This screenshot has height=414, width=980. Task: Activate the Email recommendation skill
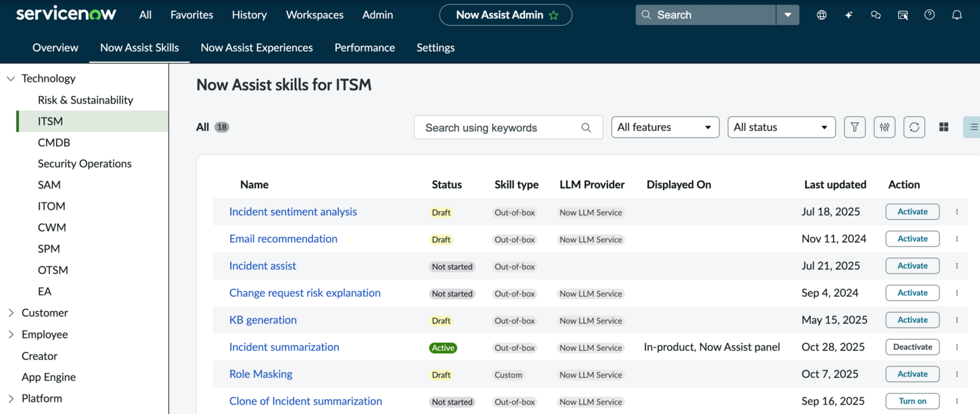point(912,239)
